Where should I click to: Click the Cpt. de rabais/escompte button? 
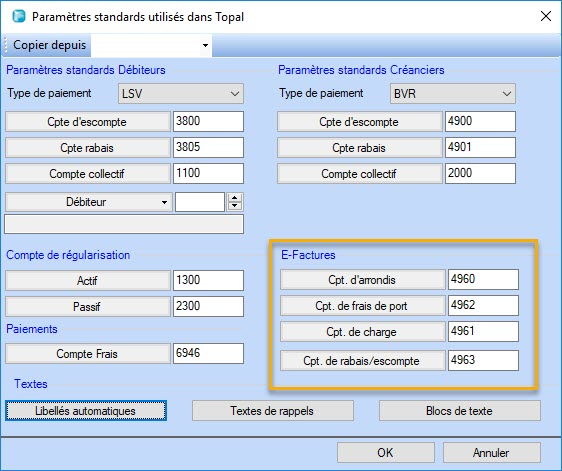[362, 361]
